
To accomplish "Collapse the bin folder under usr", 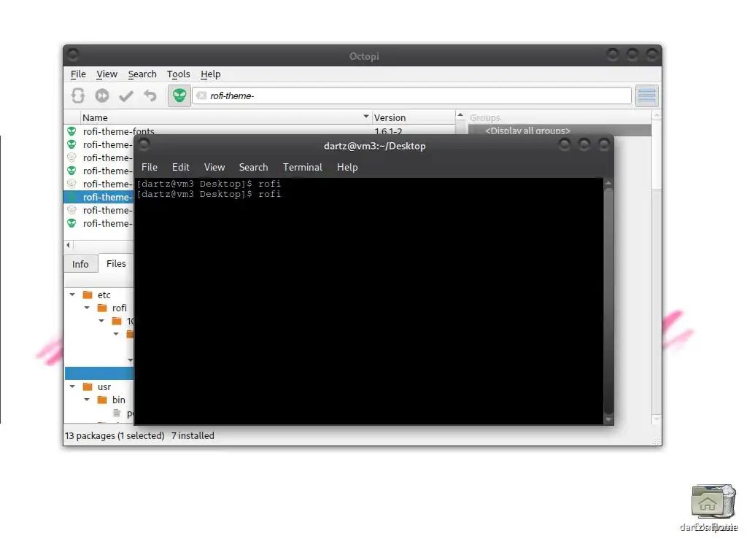I will pos(88,400).
